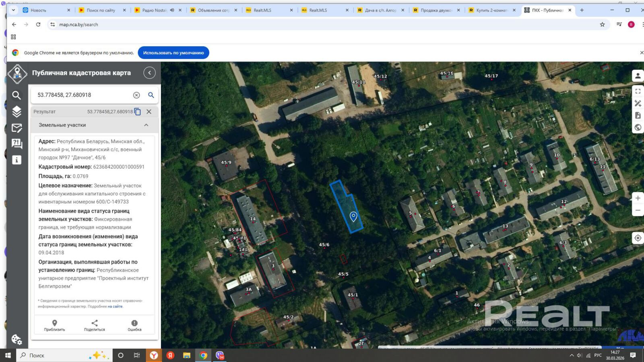Image resolution: width=644 pixels, height=362 pixels.
Task: Click the Использовать по умолчанию button
Action: pos(173,53)
